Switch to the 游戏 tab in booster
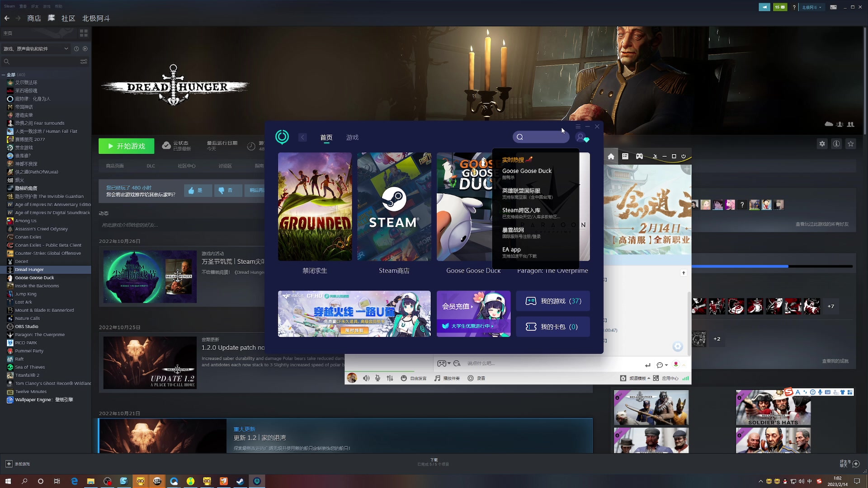The width and height of the screenshot is (868, 488). click(x=352, y=137)
